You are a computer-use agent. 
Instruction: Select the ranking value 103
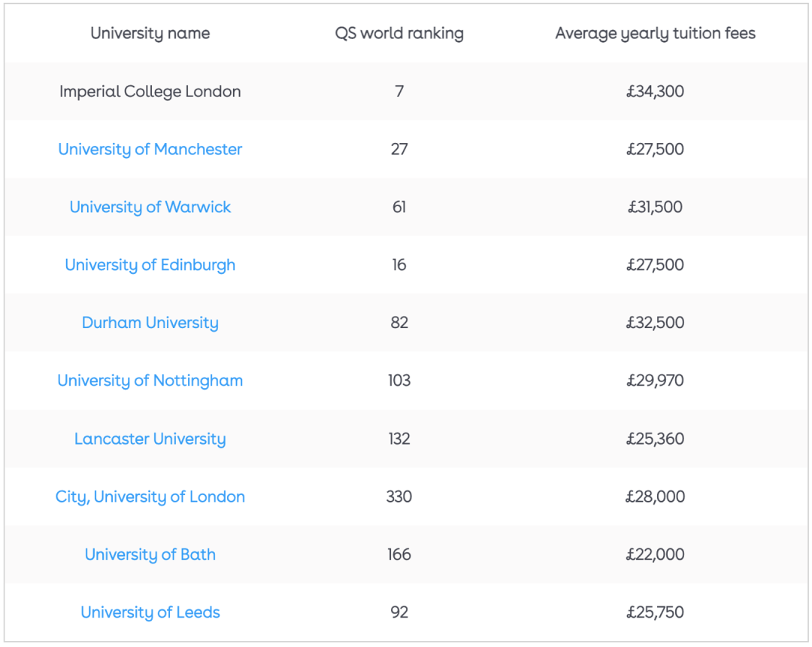click(x=398, y=381)
